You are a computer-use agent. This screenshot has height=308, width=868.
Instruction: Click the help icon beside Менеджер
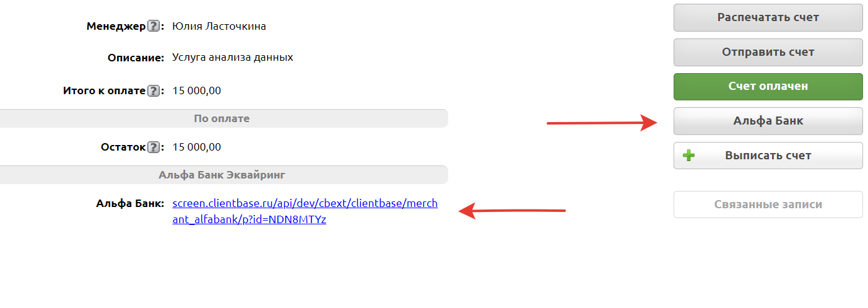click(153, 27)
